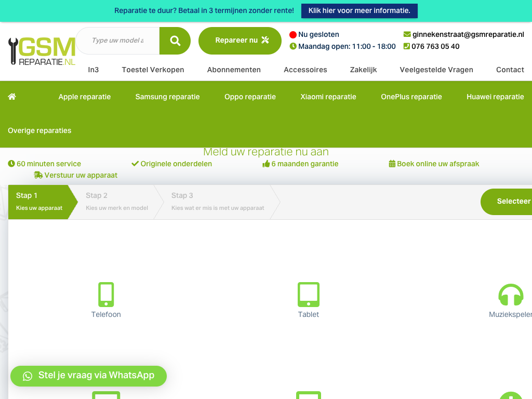Click the magnifying glass search button
The width and height of the screenshot is (532, 399).
(x=175, y=41)
